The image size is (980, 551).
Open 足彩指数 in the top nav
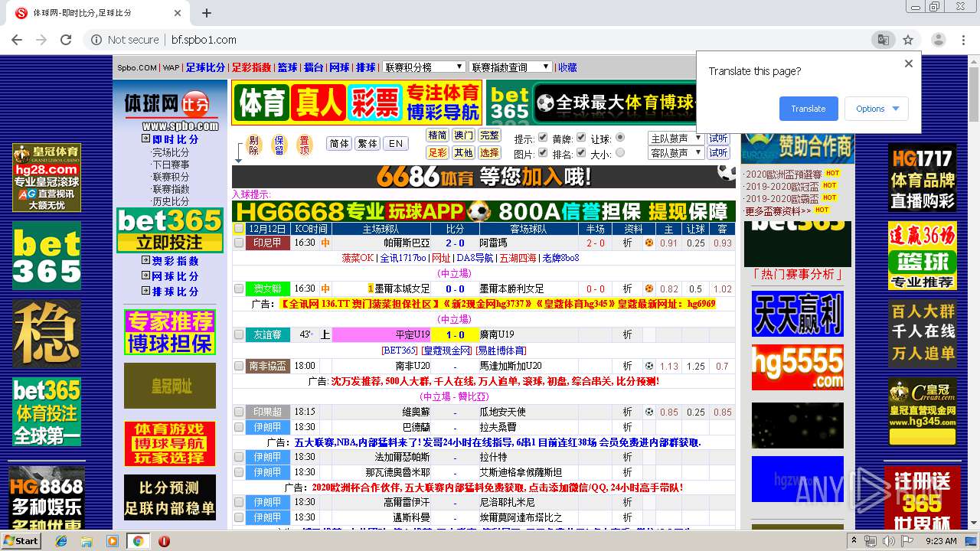251,67
